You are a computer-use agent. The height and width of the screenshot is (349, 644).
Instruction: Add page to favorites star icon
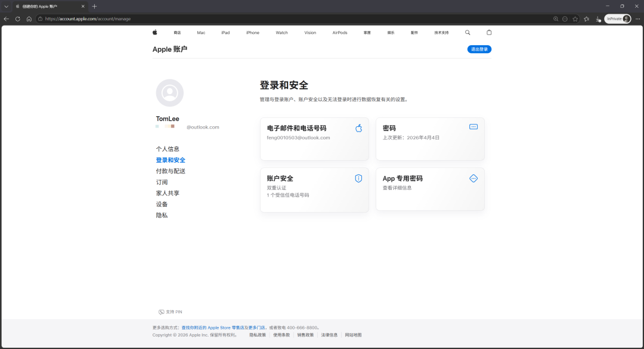575,18
